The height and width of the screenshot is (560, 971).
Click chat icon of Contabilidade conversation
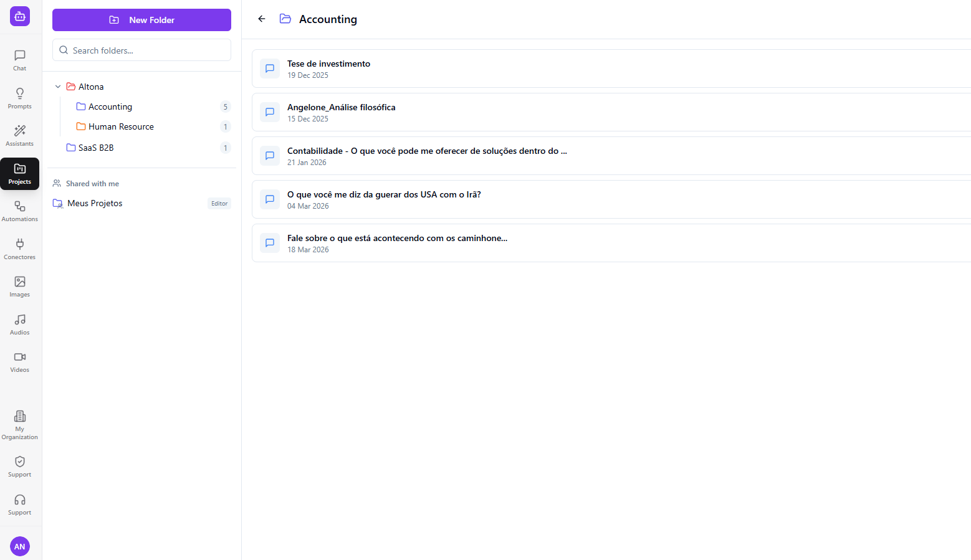click(270, 156)
